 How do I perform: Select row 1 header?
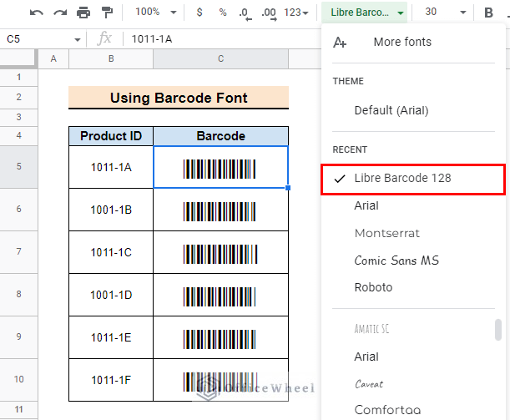18,77
